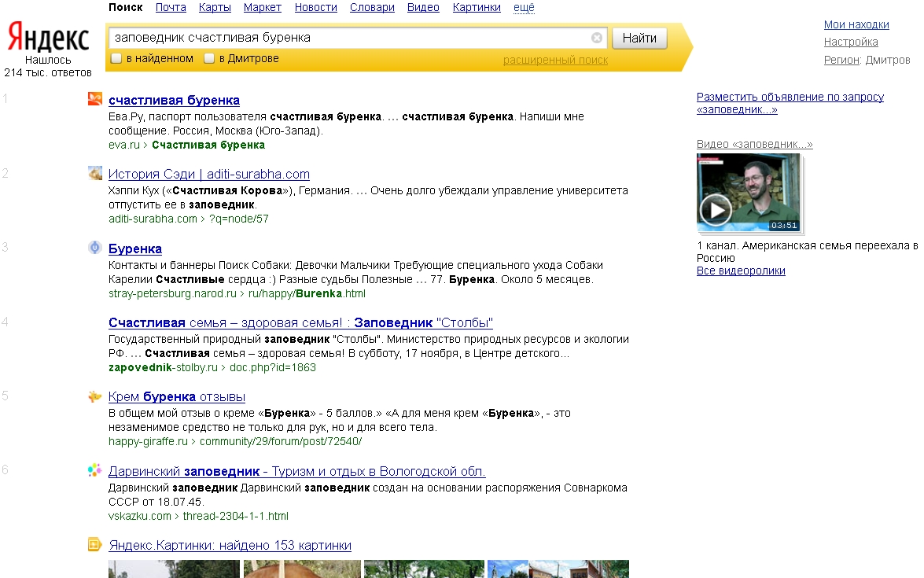Open 'Крем буренка отзывы' result
Screen dimensions: 924x578
(x=177, y=397)
